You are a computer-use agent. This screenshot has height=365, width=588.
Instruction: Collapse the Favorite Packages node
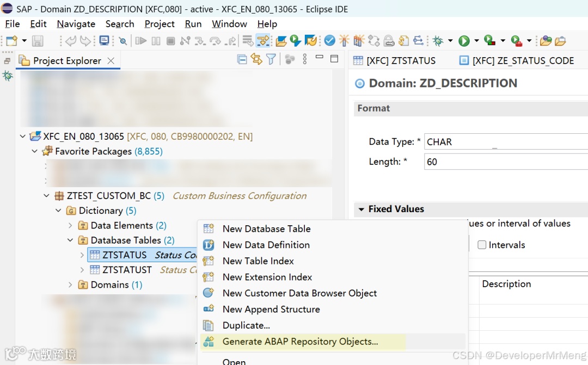tap(35, 151)
